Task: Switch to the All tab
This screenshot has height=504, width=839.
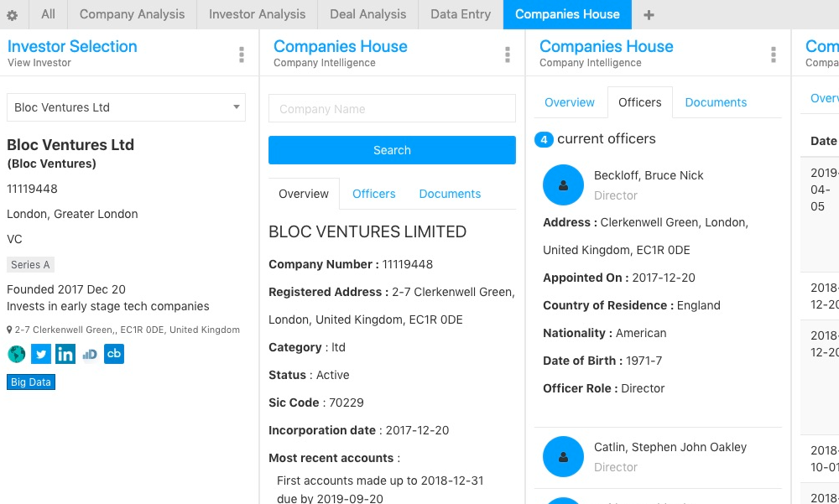Action: [48, 14]
